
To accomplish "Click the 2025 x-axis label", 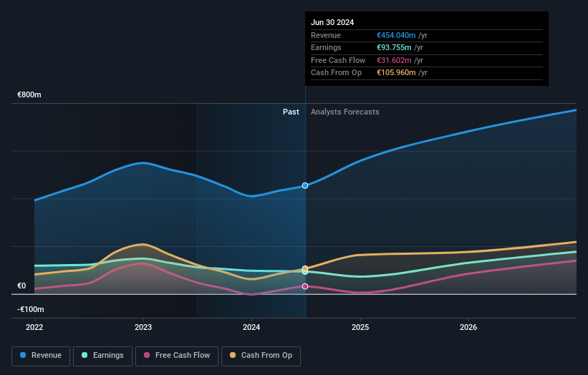I will [x=360, y=327].
